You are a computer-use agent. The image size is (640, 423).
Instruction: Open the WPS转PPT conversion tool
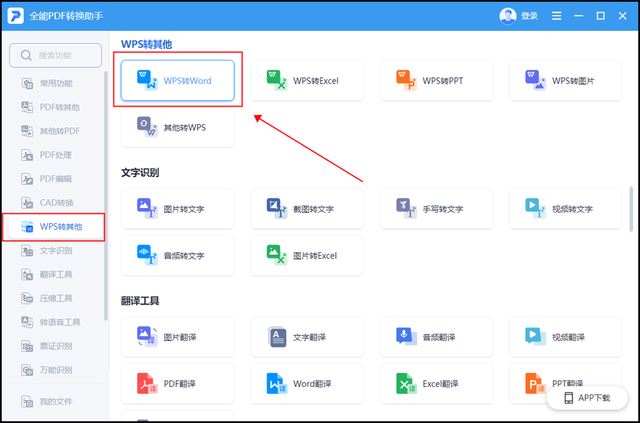(x=436, y=80)
